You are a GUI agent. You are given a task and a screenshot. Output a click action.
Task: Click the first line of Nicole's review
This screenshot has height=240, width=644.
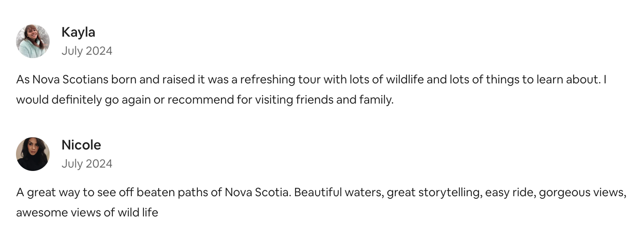point(322,192)
